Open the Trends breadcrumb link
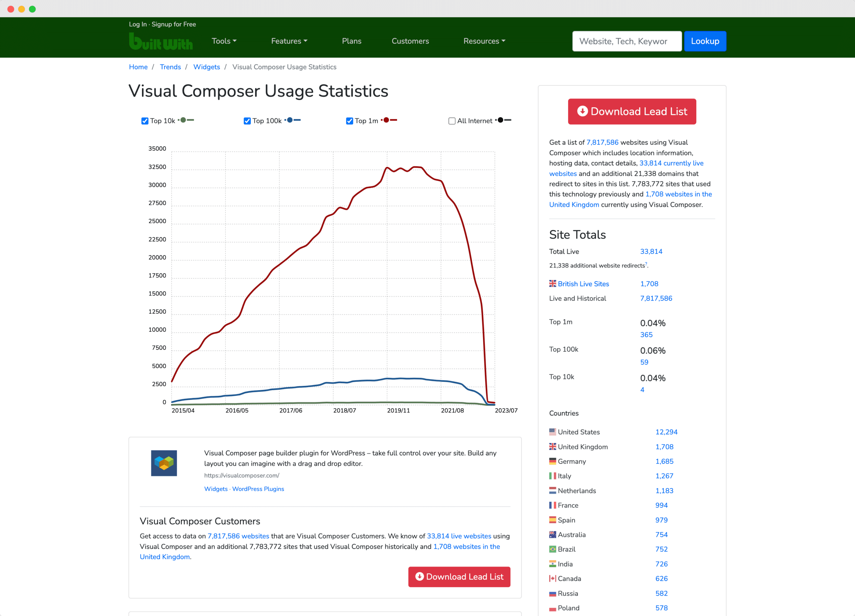This screenshot has width=855, height=616. click(x=170, y=67)
